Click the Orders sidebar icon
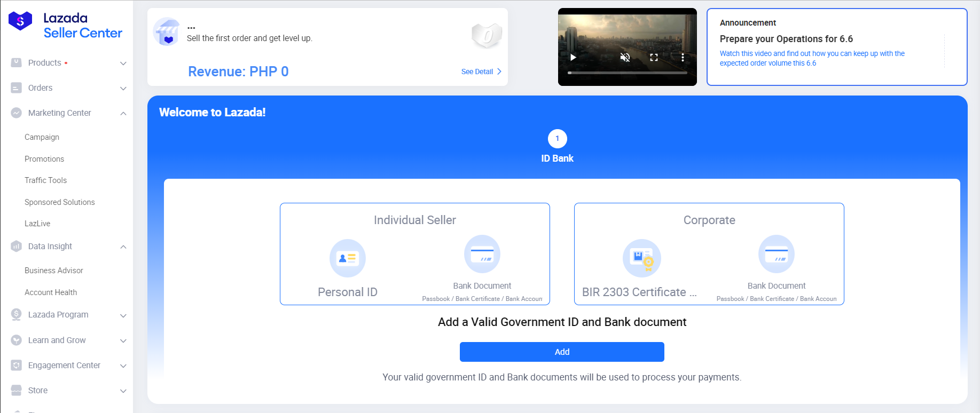The width and height of the screenshot is (980, 413). [17, 88]
